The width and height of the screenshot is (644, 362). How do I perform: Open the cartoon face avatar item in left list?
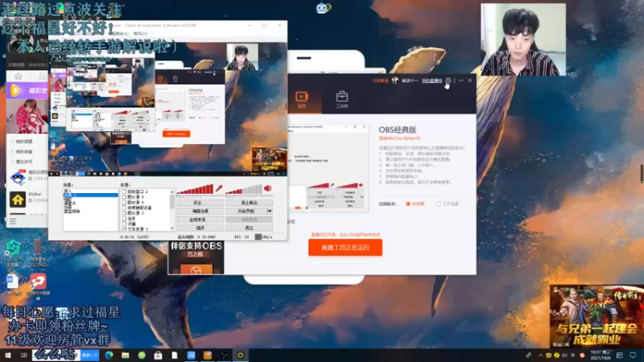click(x=18, y=178)
